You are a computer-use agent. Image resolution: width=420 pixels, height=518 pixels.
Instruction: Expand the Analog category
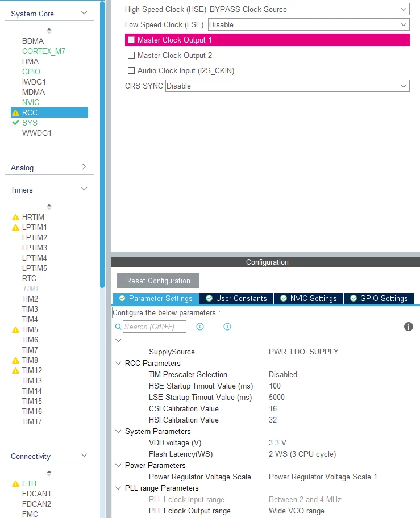(84, 167)
